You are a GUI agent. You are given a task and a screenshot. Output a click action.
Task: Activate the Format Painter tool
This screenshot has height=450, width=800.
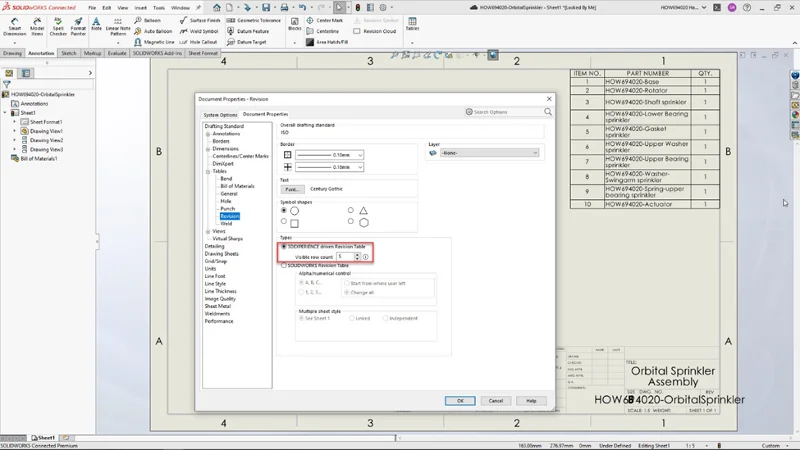(78, 28)
